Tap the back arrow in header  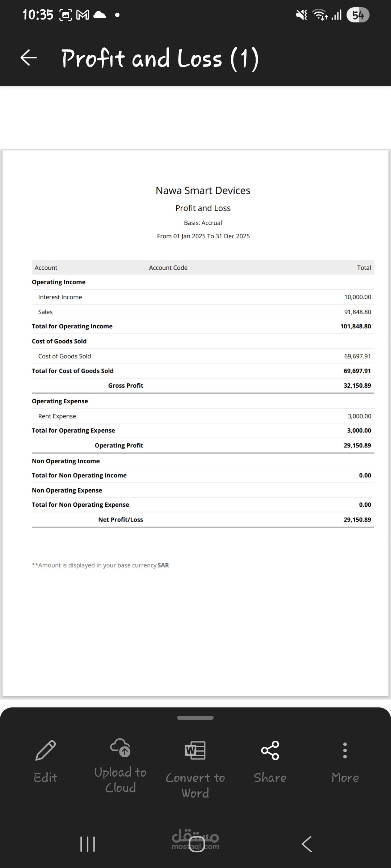point(29,58)
